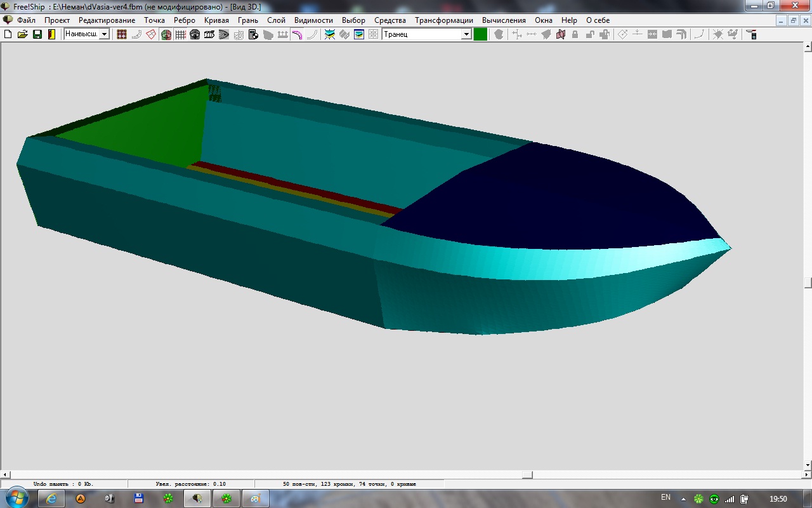Click the exit door icon

(x=51, y=34)
